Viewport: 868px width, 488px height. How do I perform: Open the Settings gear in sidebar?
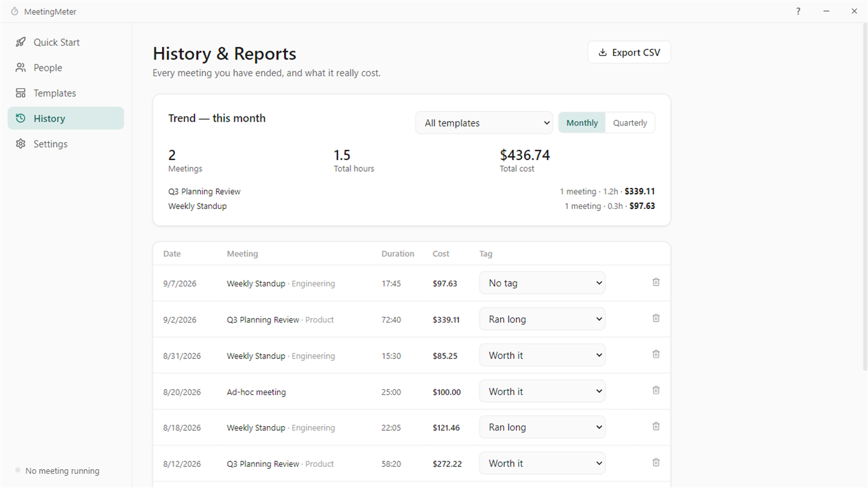click(x=66, y=144)
